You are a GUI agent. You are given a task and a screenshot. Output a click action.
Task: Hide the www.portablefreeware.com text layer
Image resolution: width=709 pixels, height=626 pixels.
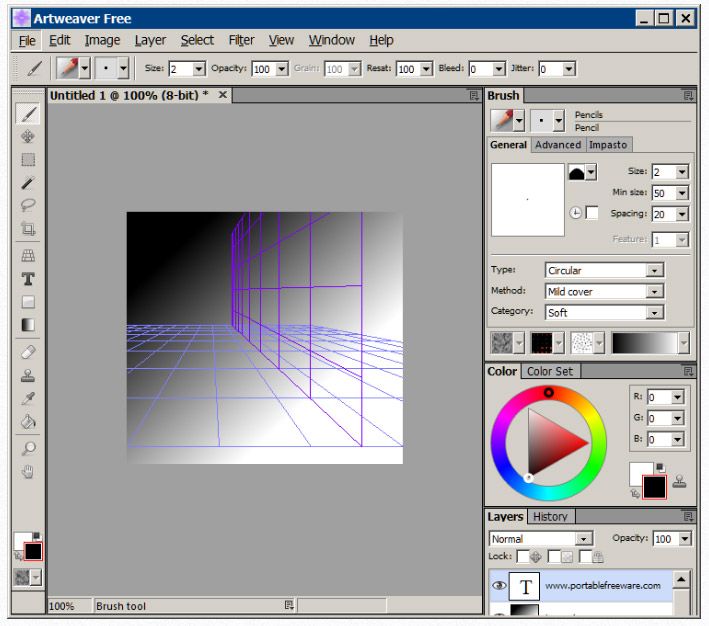pos(500,585)
